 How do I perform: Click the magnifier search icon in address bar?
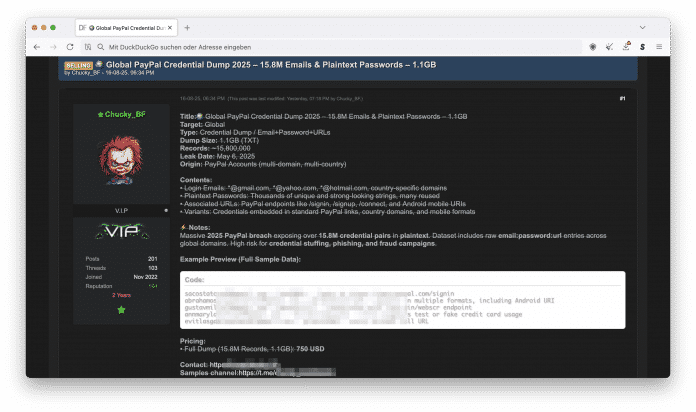[101, 47]
